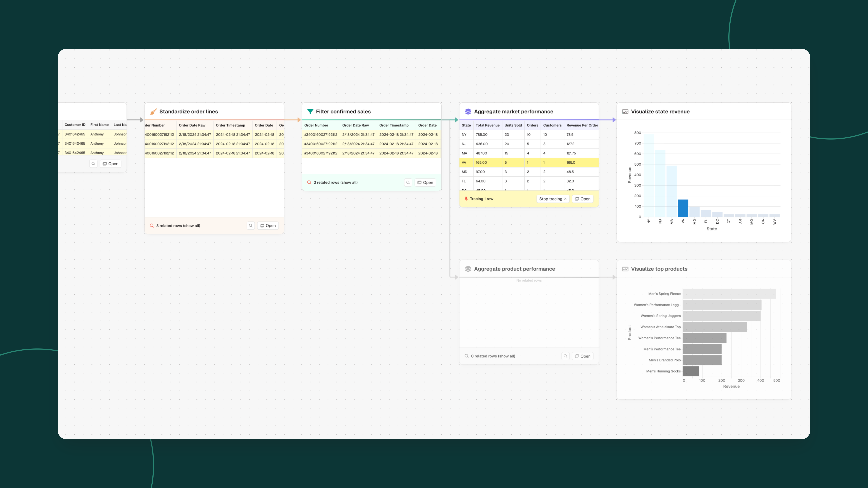Open the Aggregate market performance node
This screenshot has height=488, width=868.
tap(583, 199)
